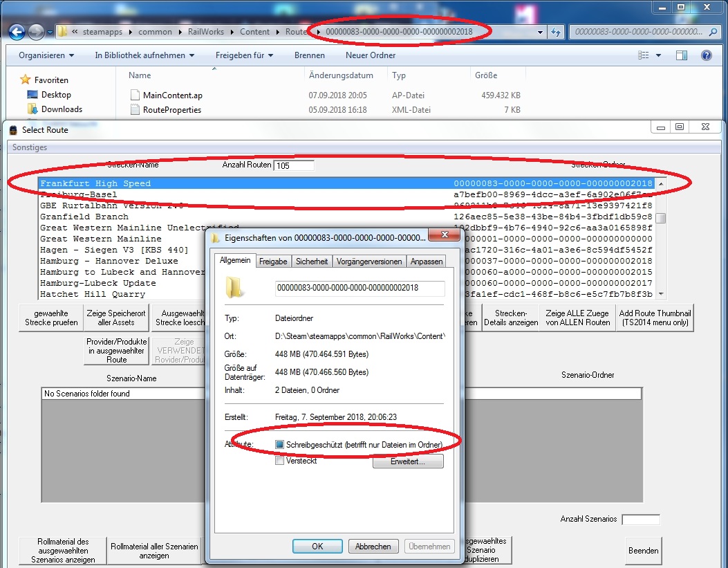
Task: Sort by the Größe column header
Action: click(x=486, y=75)
